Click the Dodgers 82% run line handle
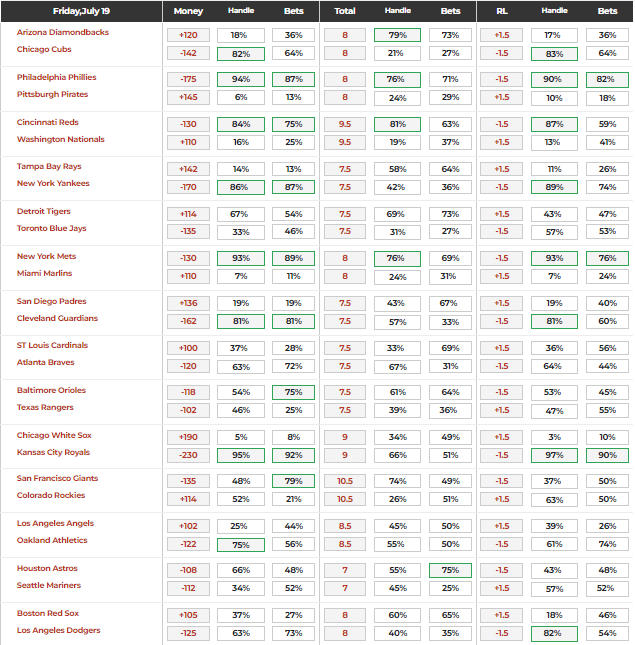 pos(554,633)
